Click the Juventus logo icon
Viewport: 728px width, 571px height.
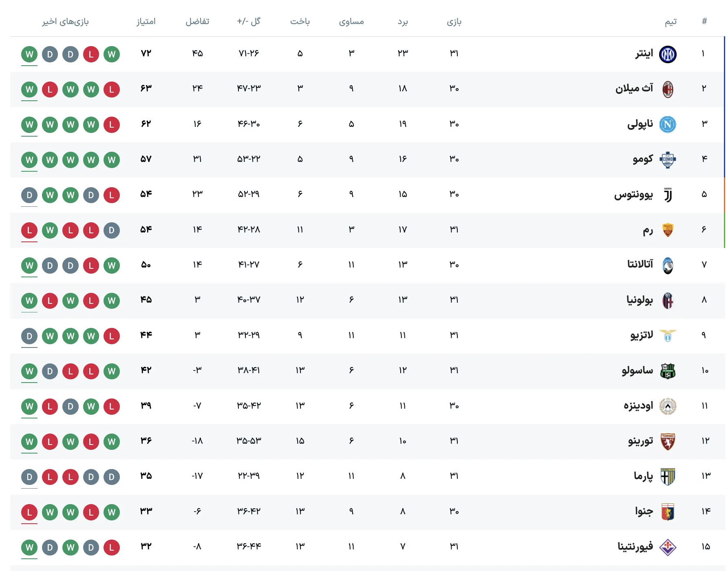tap(668, 195)
